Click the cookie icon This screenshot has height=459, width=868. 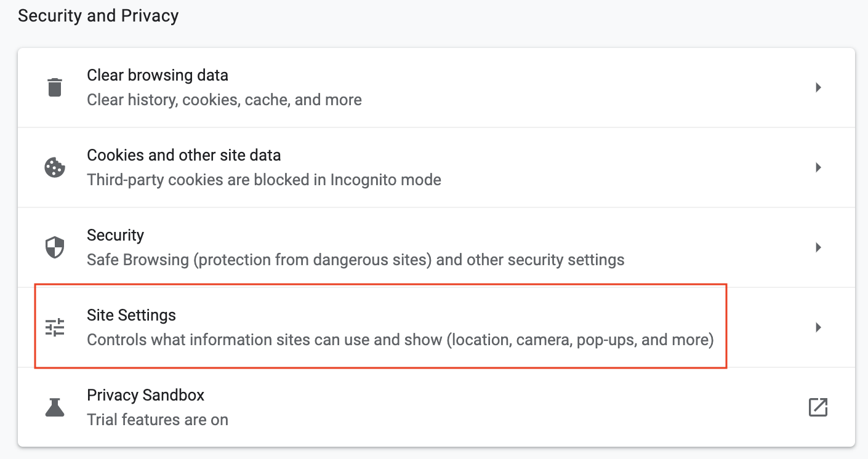[55, 167]
